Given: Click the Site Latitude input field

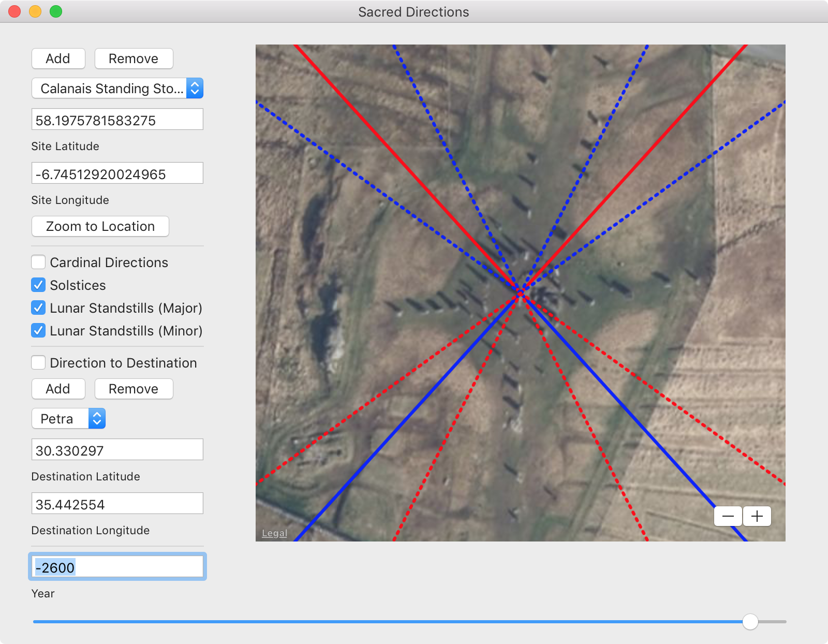Looking at the screenshot, I should pos(117,120).
